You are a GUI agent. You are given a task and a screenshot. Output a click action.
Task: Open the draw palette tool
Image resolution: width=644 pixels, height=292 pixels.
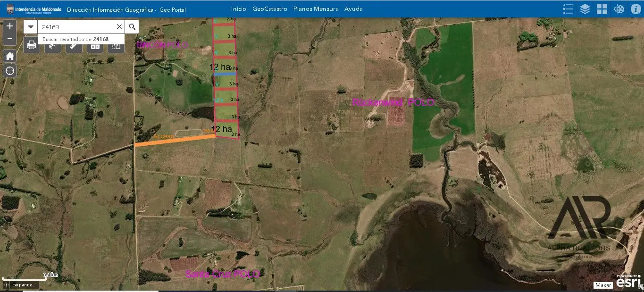619,9
